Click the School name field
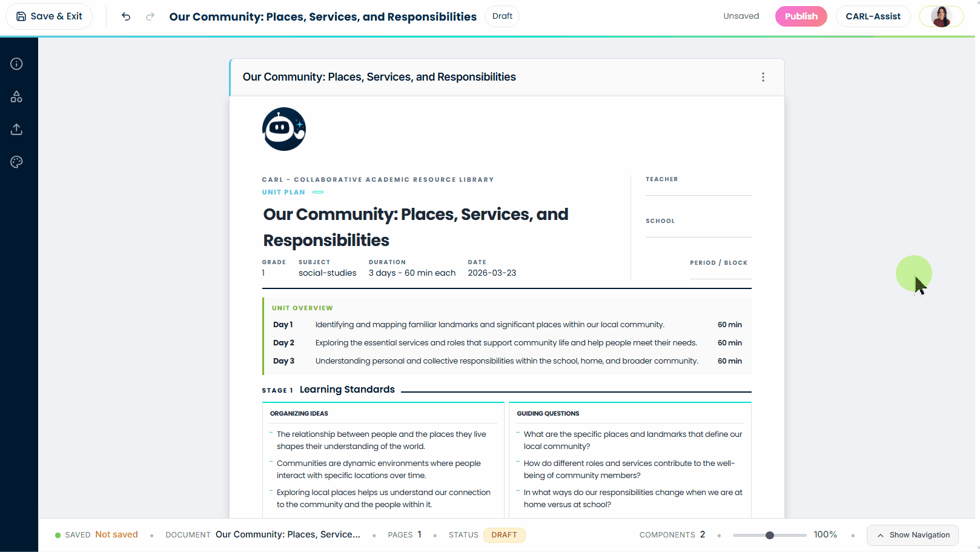This screenshot has height=552, width=980. point(698,231)
